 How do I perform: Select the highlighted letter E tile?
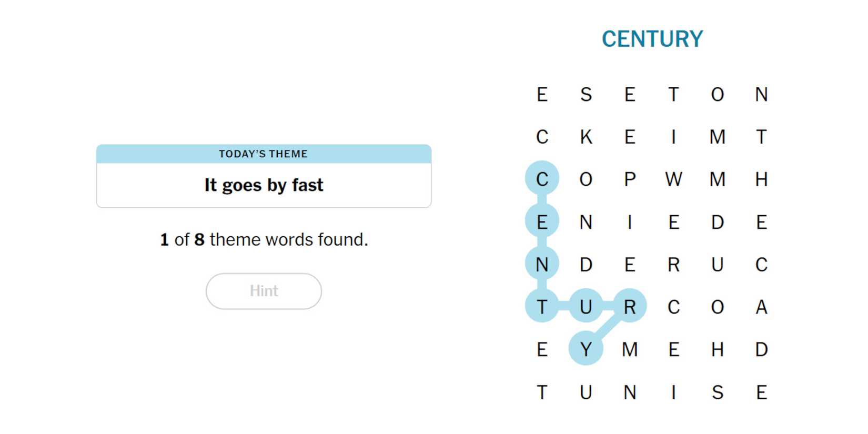pos(542,221)
